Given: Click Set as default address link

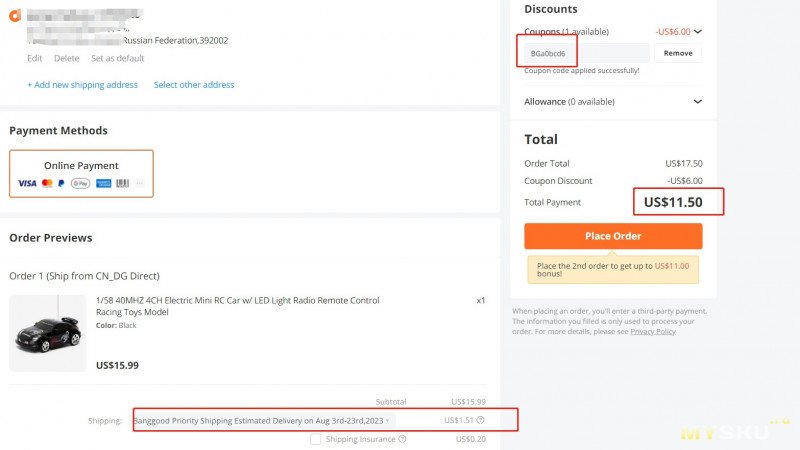Looking at the screenshot, I should click(118, 58).
